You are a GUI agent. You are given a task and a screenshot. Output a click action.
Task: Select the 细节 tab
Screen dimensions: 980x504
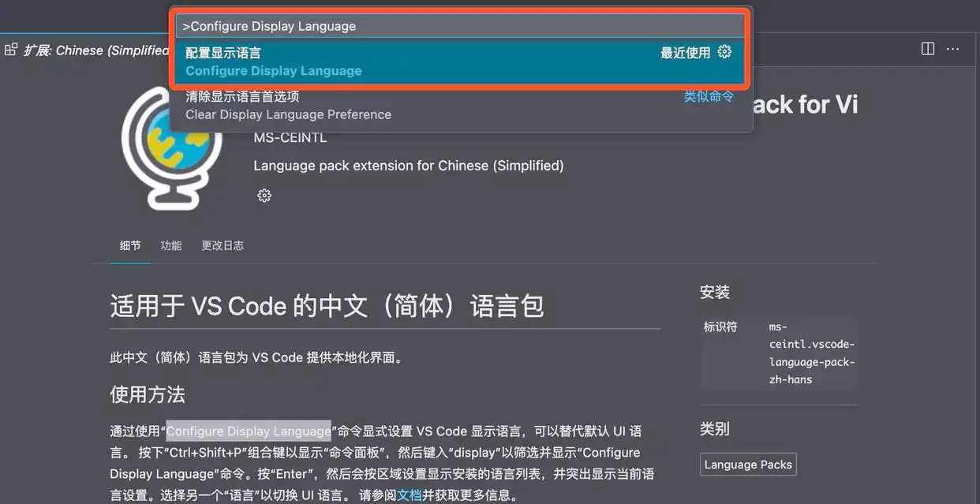[x=129, y=245]
